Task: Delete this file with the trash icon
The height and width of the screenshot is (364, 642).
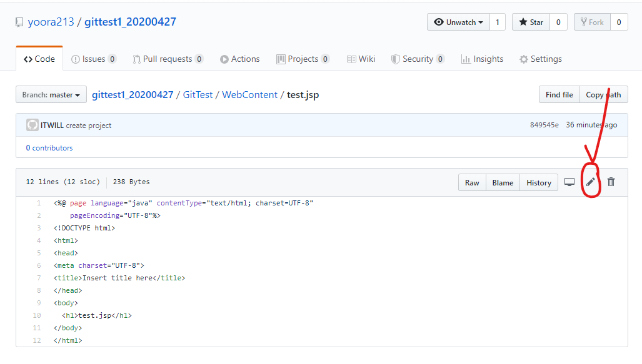Action: point(611,182)
